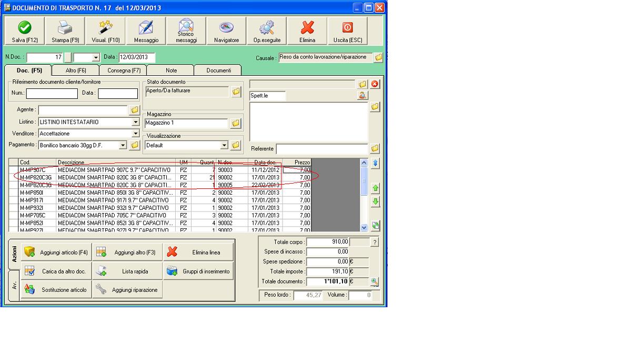Viewport: 644px width, 364px height.
Task: Click small button after N.Doc. field
Action: pos(67,57)
